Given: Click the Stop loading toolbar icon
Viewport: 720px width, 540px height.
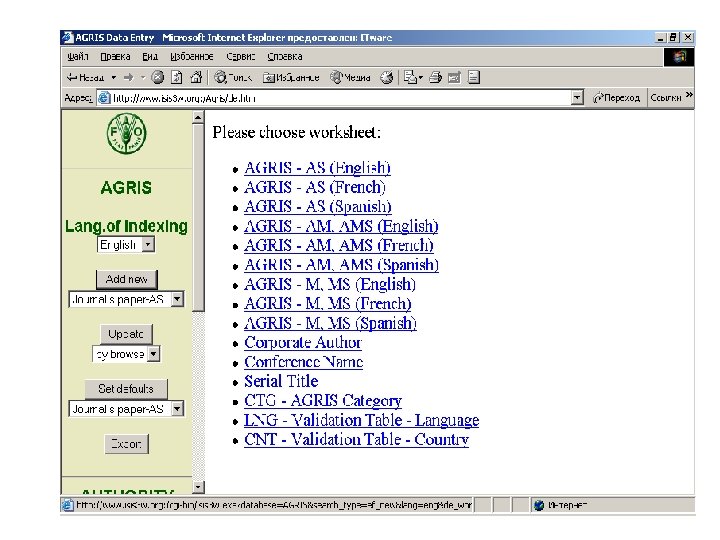Looking at the screenshot, I should click(x=158, y=77).
